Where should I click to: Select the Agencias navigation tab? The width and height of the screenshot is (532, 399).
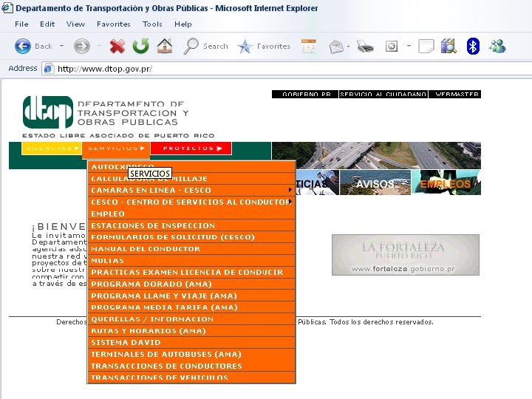tap(52, 149)
